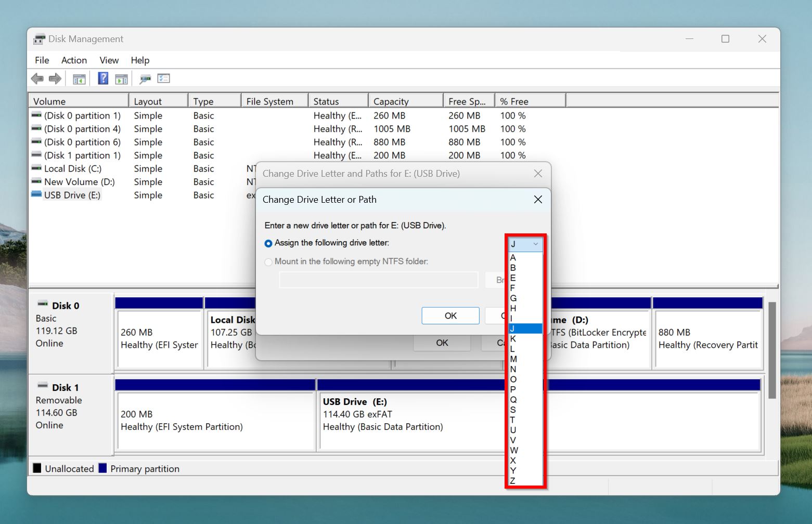Image resolution: width=812 pixels, height=524 pixels.
Task: Click the Disk 1 removable drive icon
Action: pos(43,386)
